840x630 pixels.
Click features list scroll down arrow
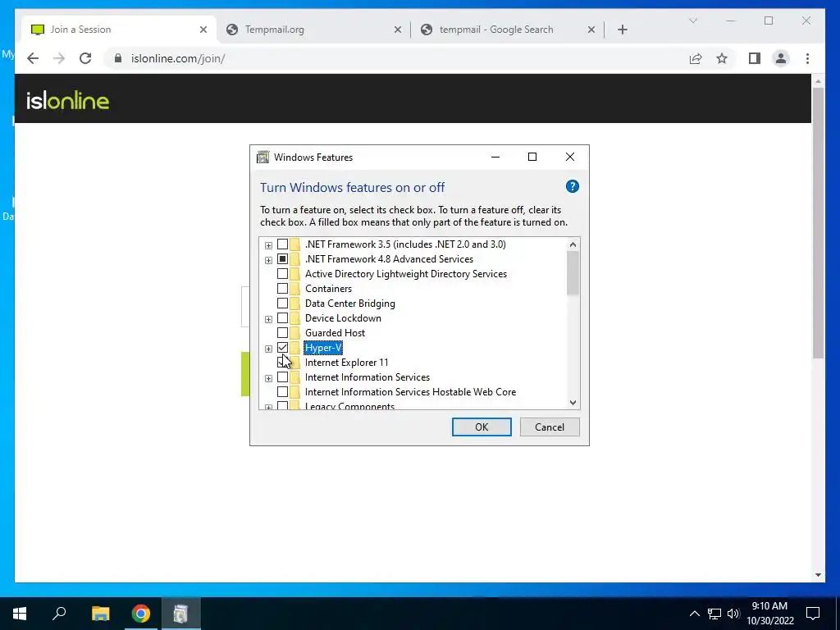pos(573,402)
